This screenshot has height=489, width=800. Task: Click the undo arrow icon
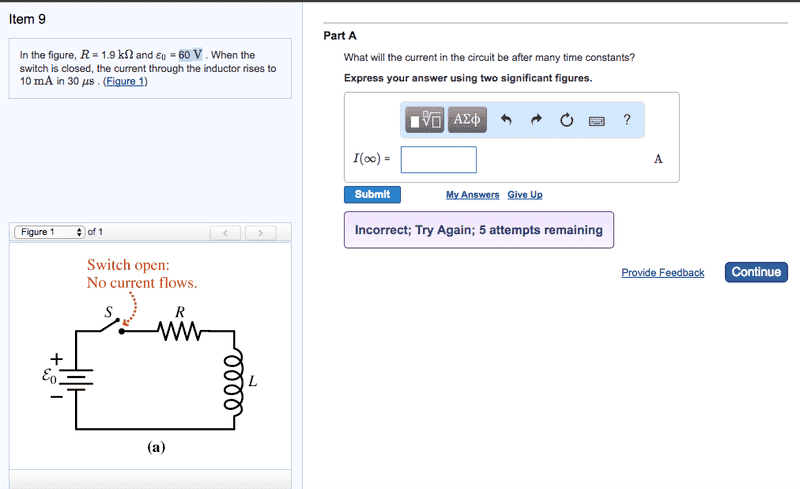coord(506,121)
